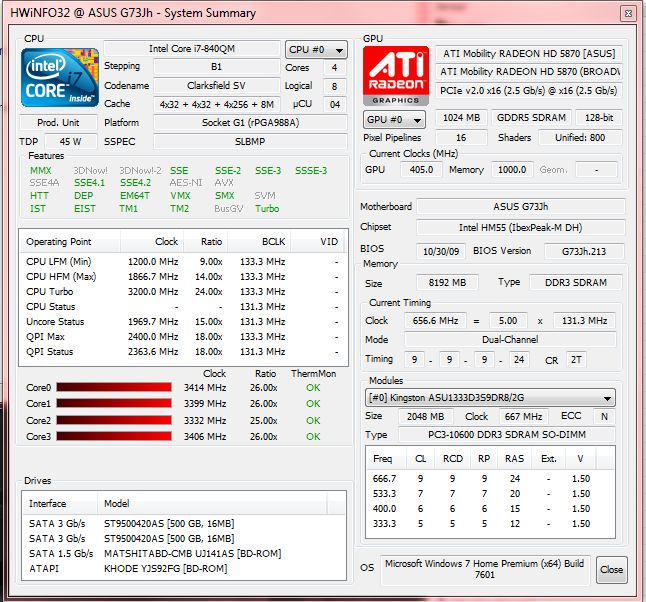The image size is (646, 602).
Task: Click the Core2 usage bar
Action: pyautogui.click(x=114, y=420)
